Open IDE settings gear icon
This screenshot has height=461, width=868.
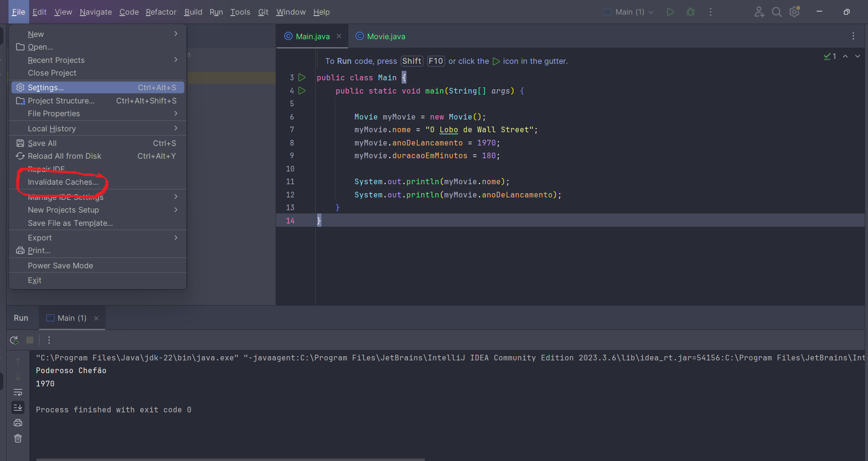pyautogui.click(x=795, y=12)
